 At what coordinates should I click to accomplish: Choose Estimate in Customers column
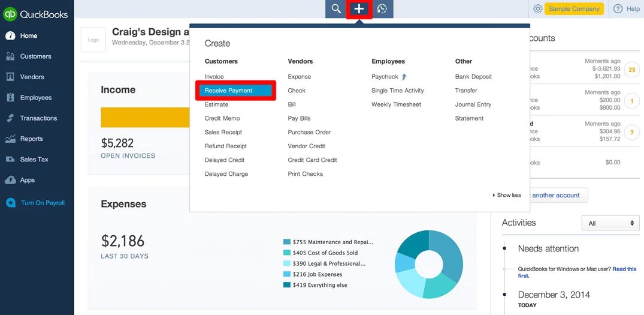(x=216, y=104)
